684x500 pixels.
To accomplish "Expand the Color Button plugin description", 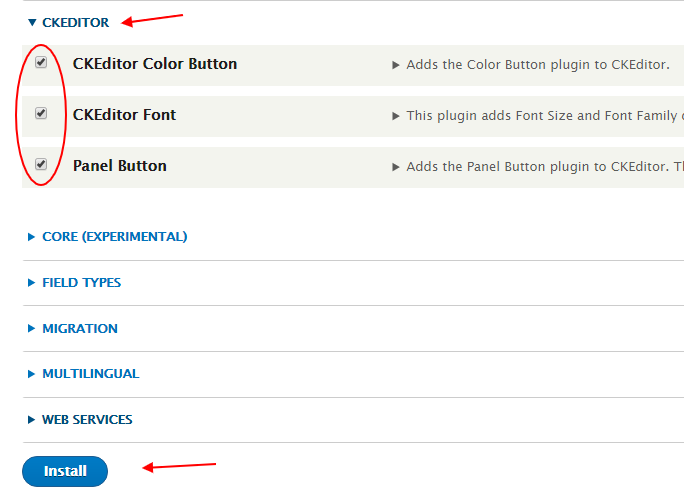I will click(x=397, y=65).
